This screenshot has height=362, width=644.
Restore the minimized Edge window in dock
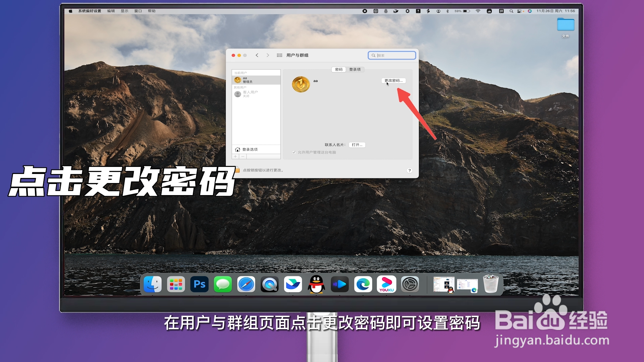pyautogui.click(x=467, y=286)
